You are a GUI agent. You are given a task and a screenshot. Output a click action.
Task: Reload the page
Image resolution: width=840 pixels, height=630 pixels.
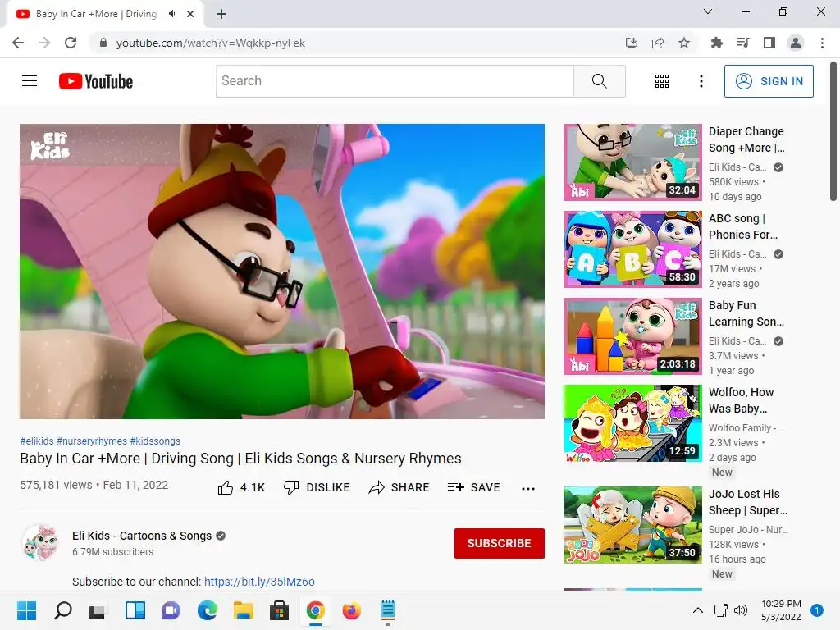point(71,43)
